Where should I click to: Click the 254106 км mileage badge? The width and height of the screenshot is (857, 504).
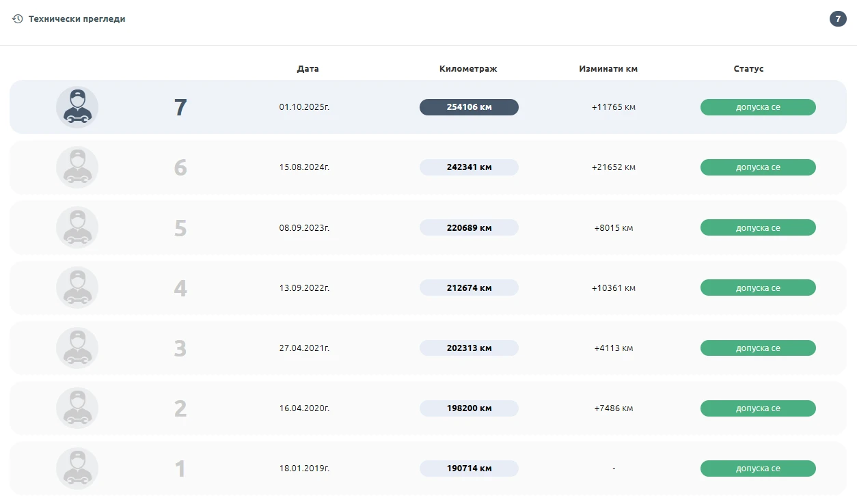coord(469,107)
